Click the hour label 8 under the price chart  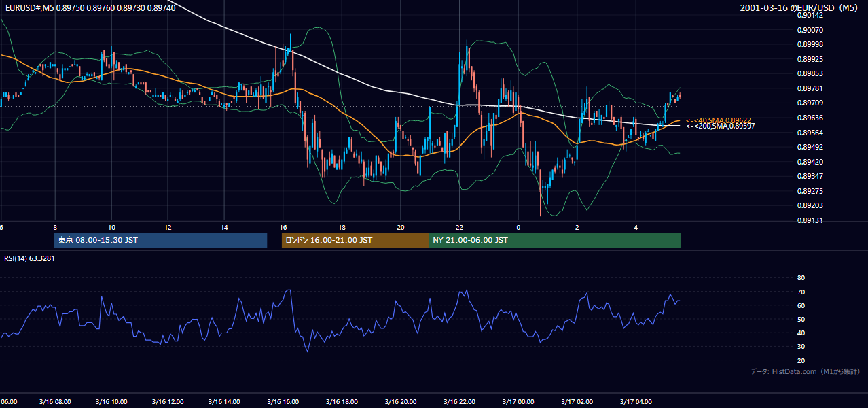[55, 227]
